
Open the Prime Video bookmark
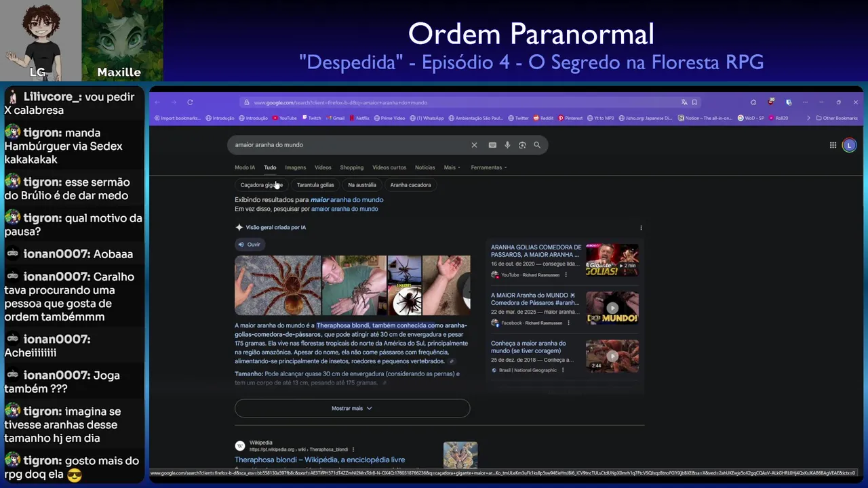[x=389, y=118]
